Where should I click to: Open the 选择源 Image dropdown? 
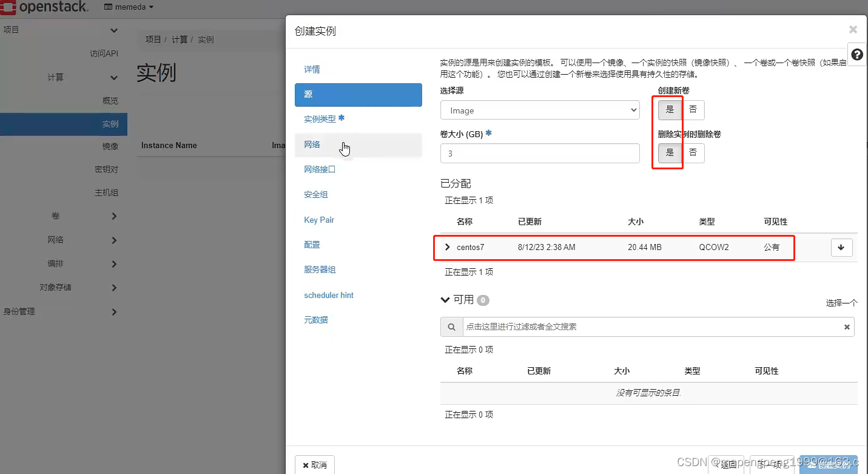click(540, 110)
